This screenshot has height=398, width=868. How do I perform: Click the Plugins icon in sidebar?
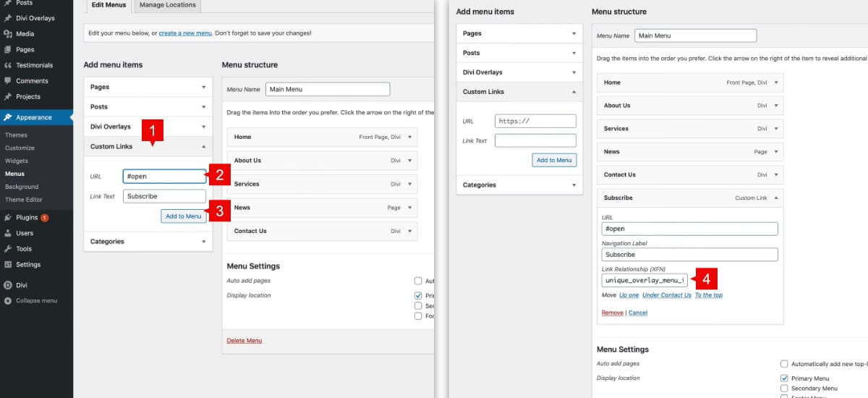(8, 217)
